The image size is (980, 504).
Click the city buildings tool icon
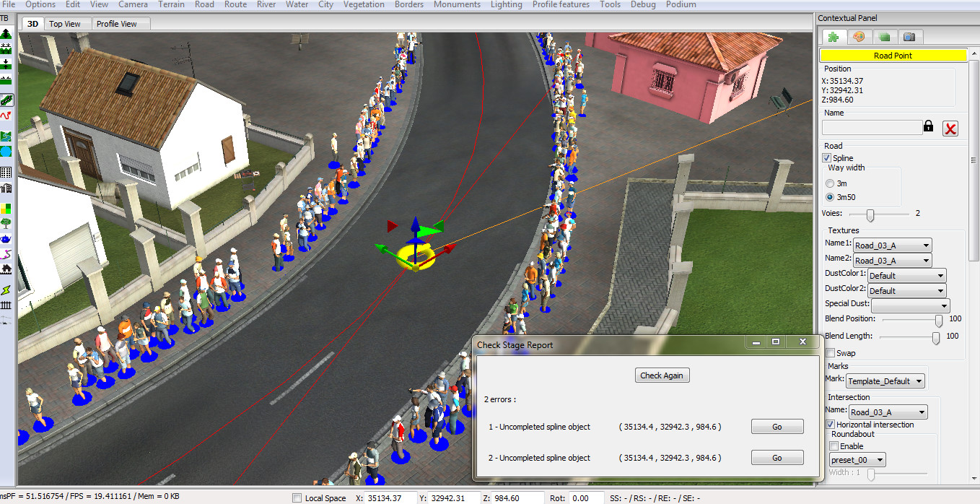click(6, 188)
